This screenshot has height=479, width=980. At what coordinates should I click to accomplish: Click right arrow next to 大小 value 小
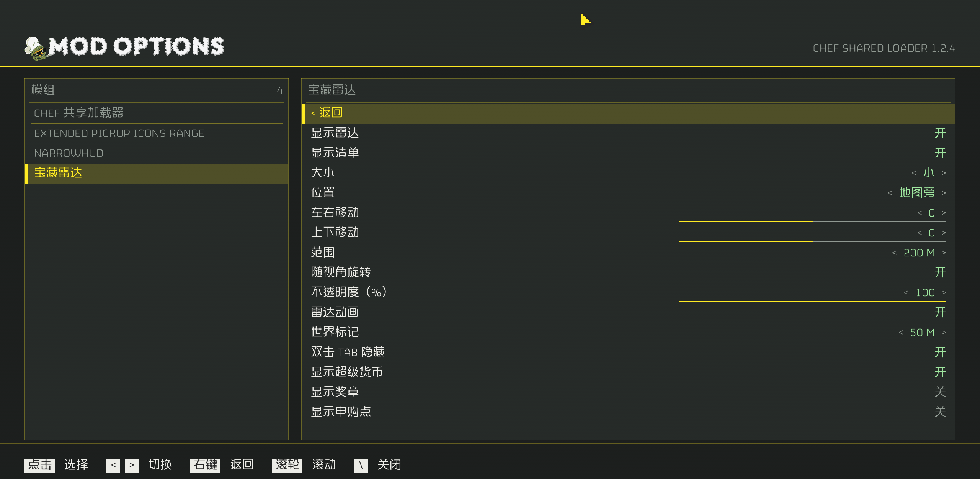944,173
